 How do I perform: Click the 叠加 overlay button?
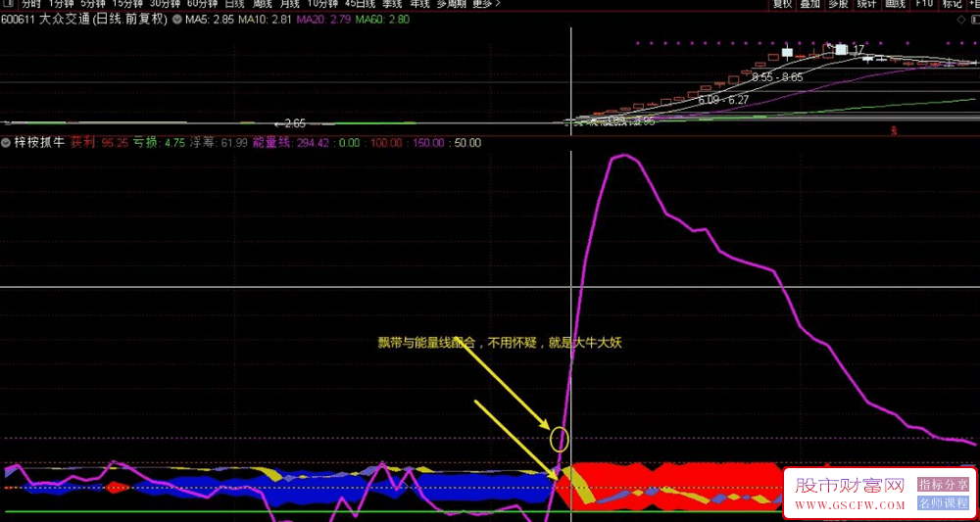tap(810, 4)
